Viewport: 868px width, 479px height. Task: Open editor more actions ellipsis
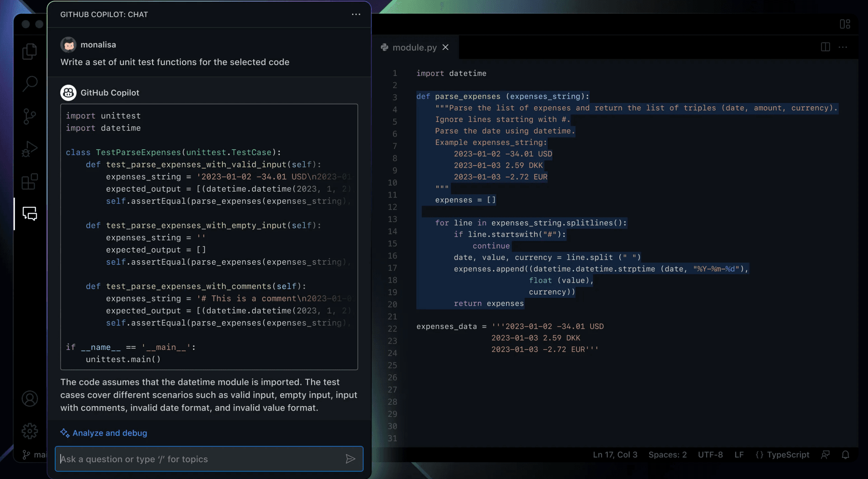click(843, 47)
